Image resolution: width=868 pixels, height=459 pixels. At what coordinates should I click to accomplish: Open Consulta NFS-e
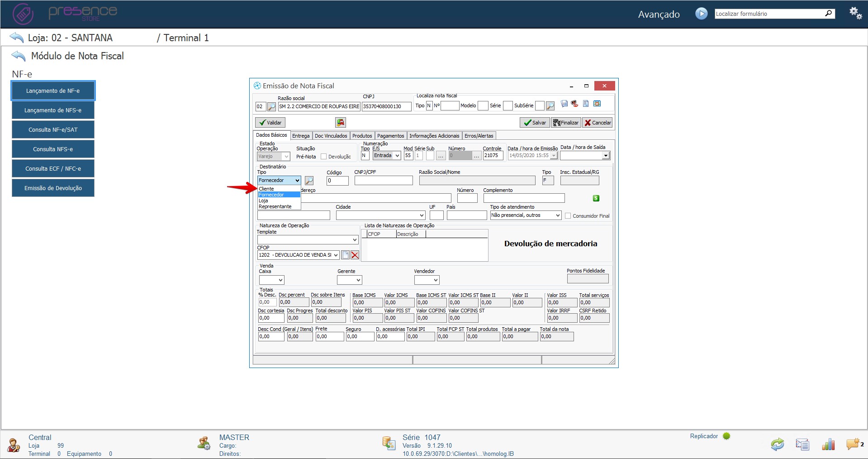click(x=53, y=149)
